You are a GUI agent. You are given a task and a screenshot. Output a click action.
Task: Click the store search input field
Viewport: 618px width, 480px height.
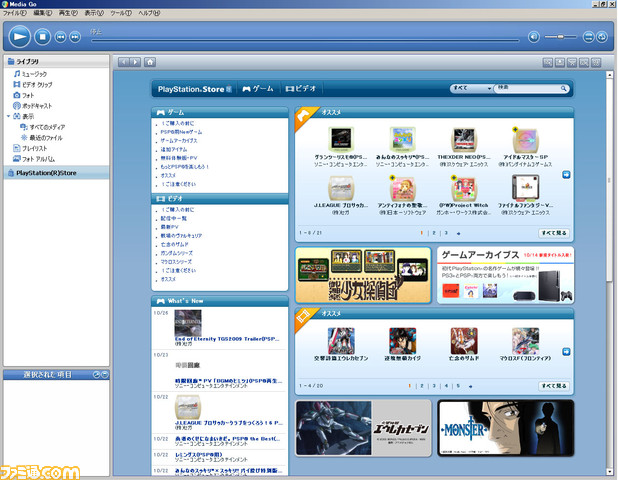tap(528, 88)
